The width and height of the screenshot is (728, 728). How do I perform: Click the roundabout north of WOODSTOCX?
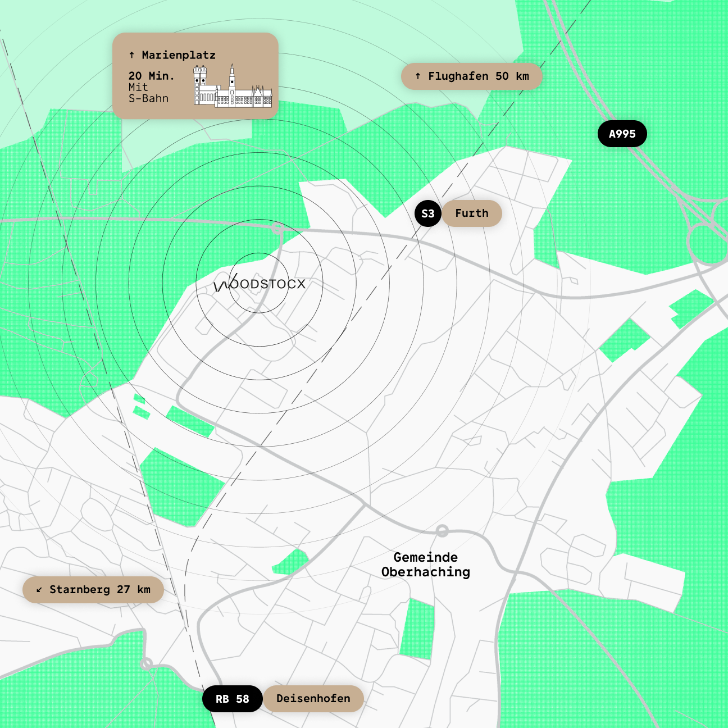(277, 229)
